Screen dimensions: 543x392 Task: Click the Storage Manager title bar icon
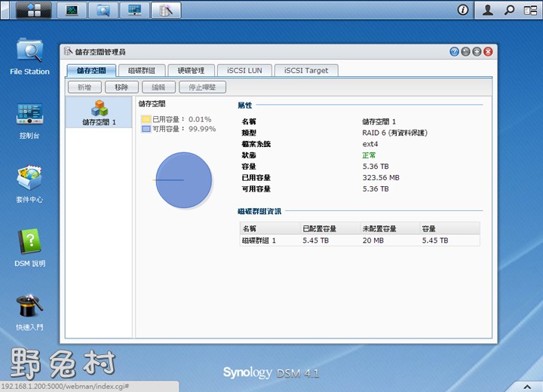click(68, 51)
